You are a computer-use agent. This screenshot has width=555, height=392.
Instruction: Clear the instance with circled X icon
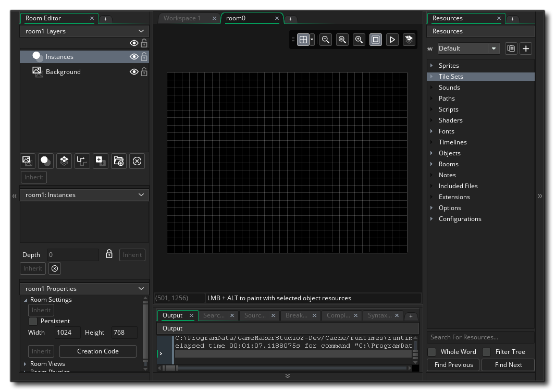[55, 268]
